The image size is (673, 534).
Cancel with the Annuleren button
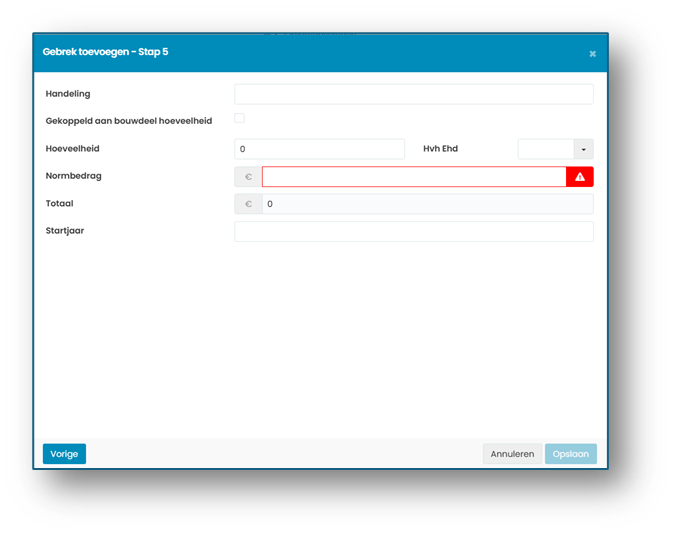click(512, 454)
